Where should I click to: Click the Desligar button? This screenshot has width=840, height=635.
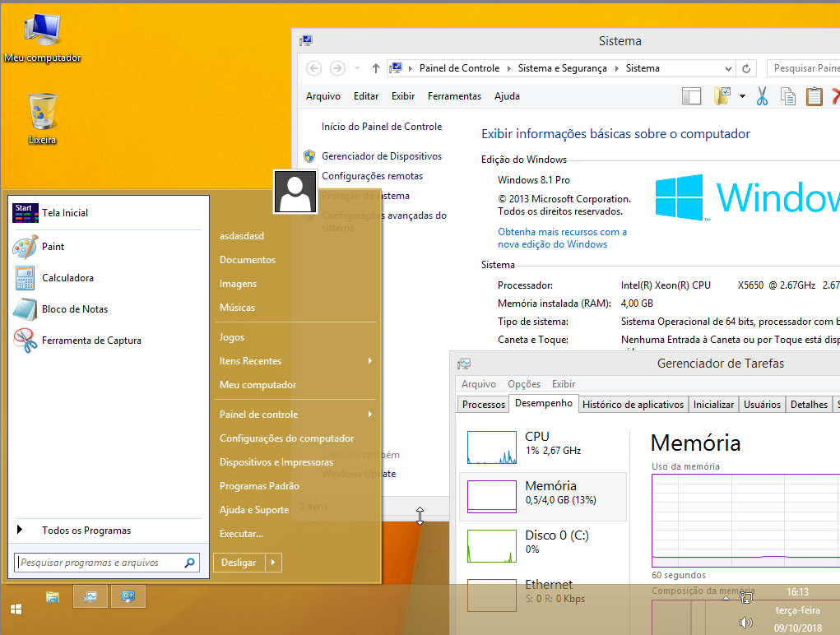pyautogui.click(x=239, y=562)
